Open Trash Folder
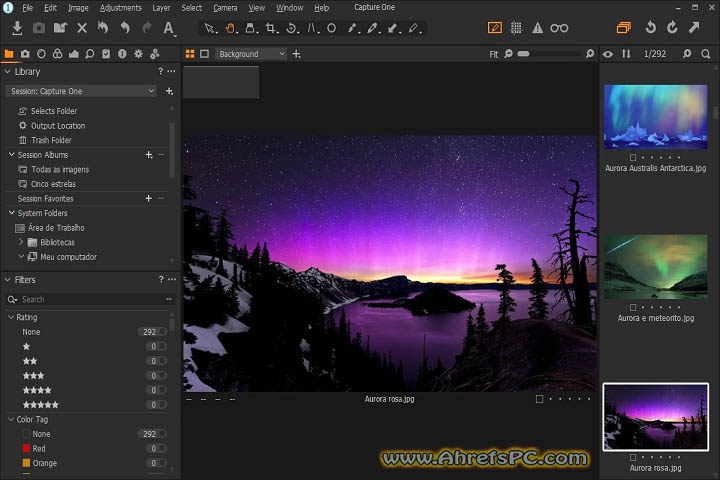The height and width of the screenshot is (480, 720). point(51,140)
